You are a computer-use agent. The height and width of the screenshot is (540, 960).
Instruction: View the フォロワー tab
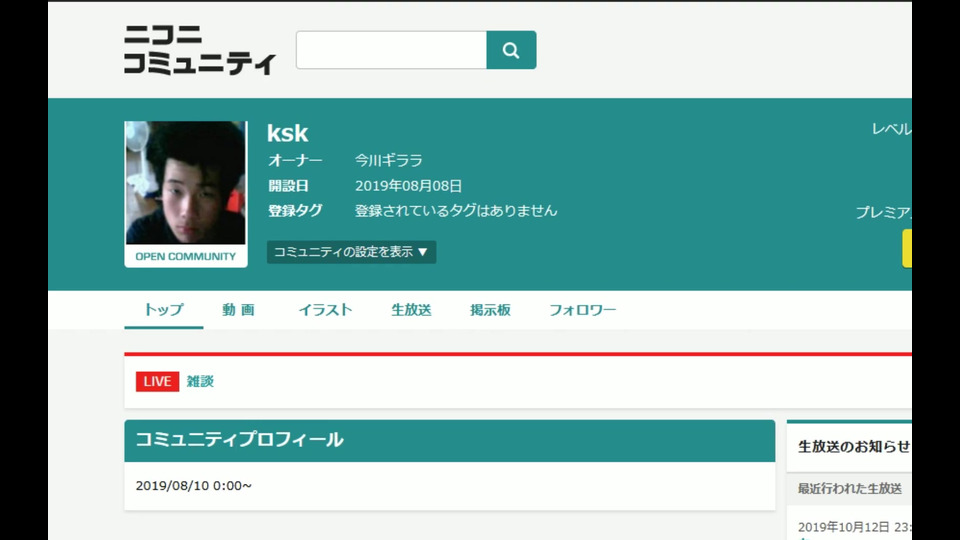[582, 310]
